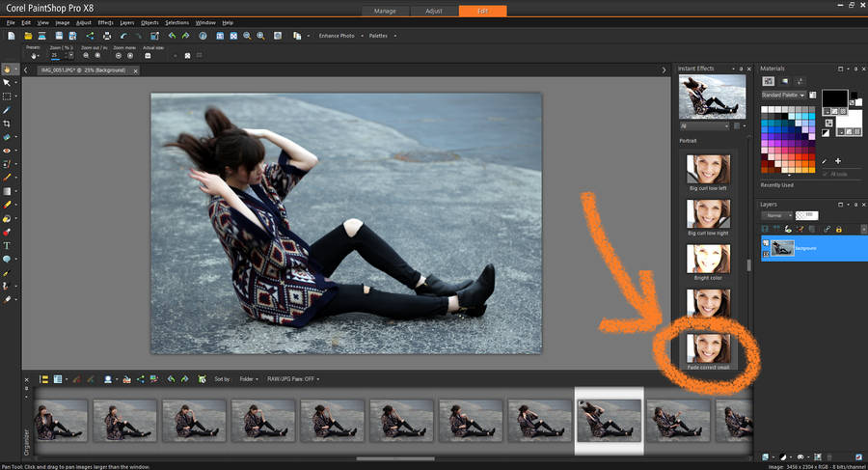868x470 pixels.
Task: Click the black foreground color swatch
Action: [833, 98]
